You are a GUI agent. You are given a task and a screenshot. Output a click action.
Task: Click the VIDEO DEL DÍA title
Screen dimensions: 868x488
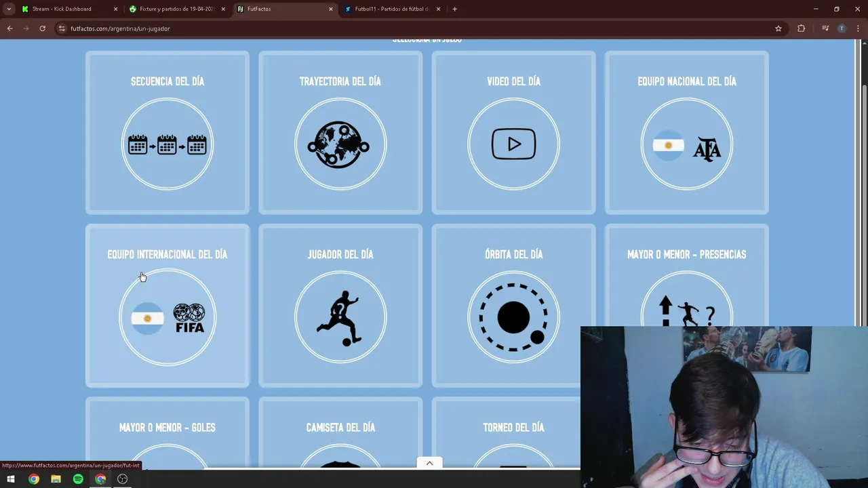pos(513,81)
